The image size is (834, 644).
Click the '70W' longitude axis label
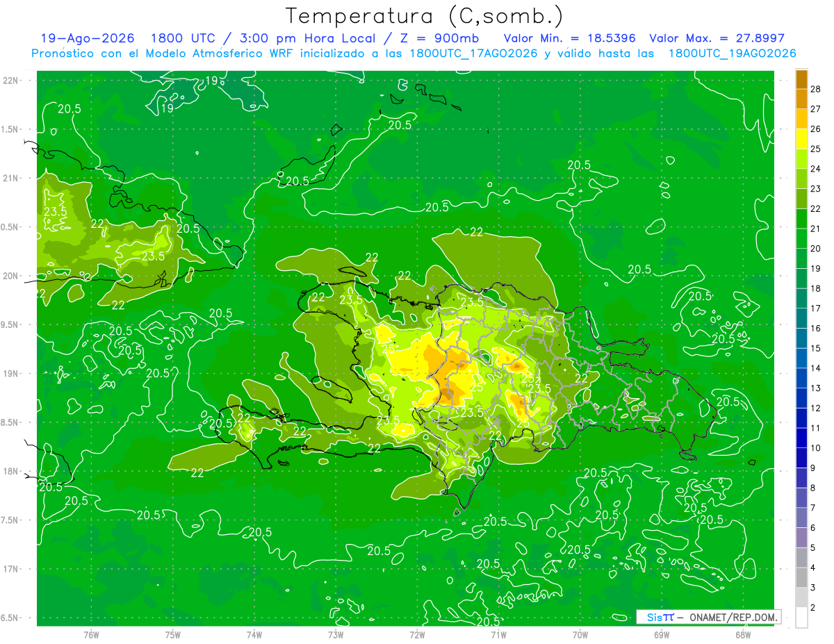click(x=580, y=635)
